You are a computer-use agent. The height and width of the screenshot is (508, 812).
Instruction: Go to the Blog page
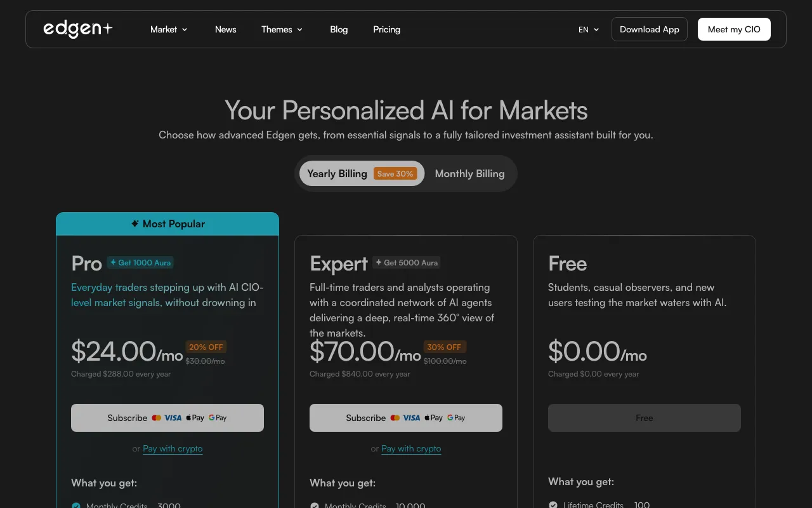[339, 29]
